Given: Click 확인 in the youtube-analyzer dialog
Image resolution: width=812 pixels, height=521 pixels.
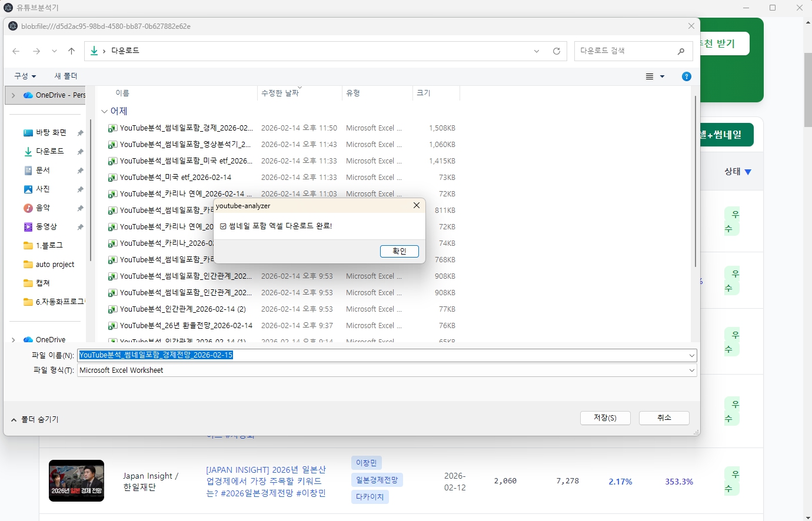Looking at the screenshot, I should coord(399,251).
